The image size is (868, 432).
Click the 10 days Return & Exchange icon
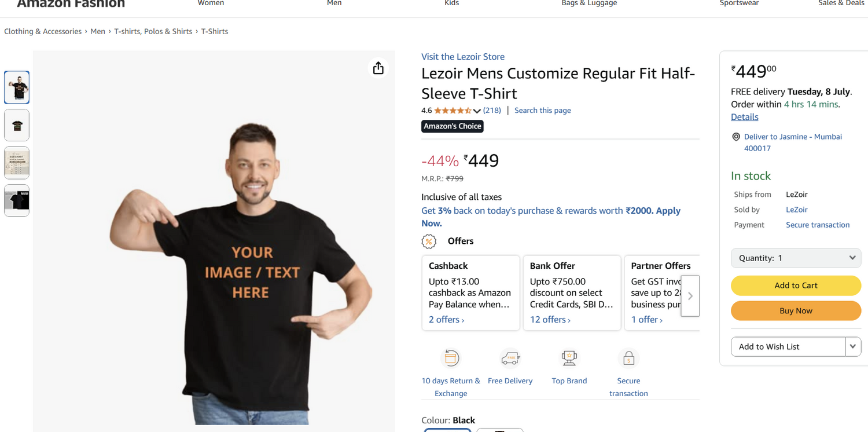click(451, 358)
